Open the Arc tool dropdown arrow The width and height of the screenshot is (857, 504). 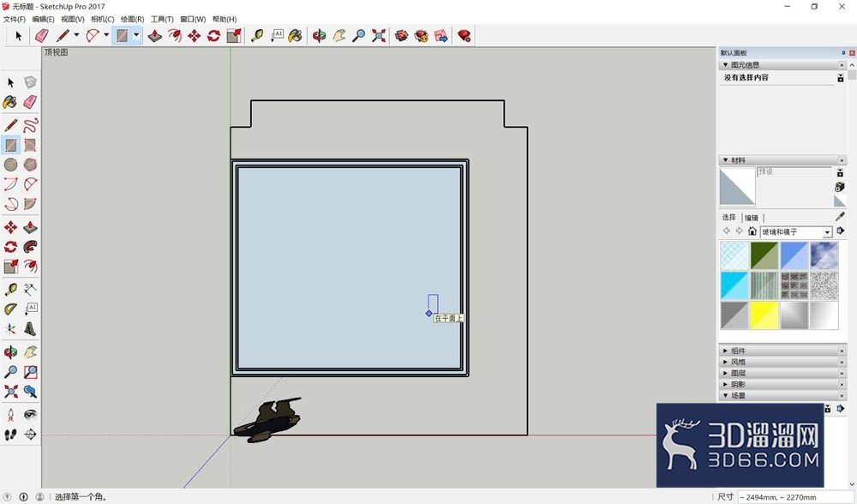[106, 35]
